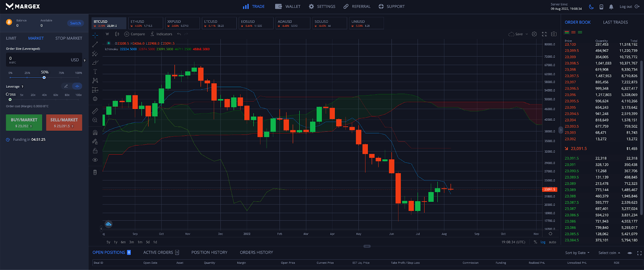644x270 pixels.
Task: Remove drawings with trash icon
Action: [x=95, y=172]
